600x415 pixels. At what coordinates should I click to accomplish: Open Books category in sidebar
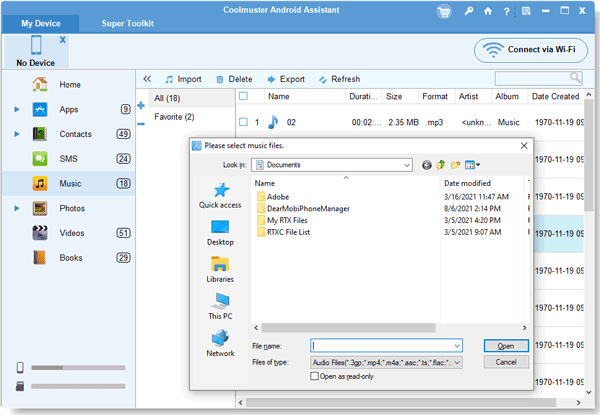69,258
